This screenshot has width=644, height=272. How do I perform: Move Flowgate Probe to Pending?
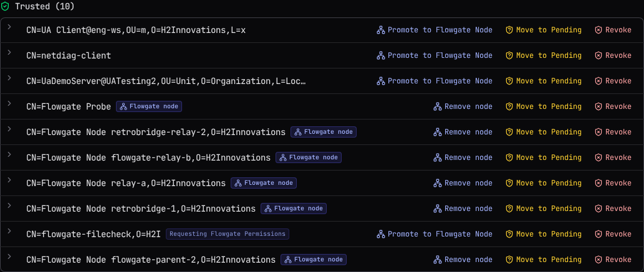pyautogui.click(x=544, y=106)
